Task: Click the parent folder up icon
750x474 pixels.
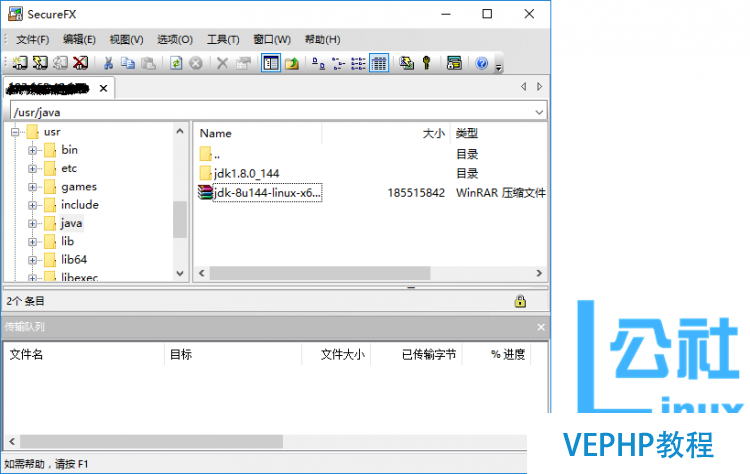Action: [292, 63]
